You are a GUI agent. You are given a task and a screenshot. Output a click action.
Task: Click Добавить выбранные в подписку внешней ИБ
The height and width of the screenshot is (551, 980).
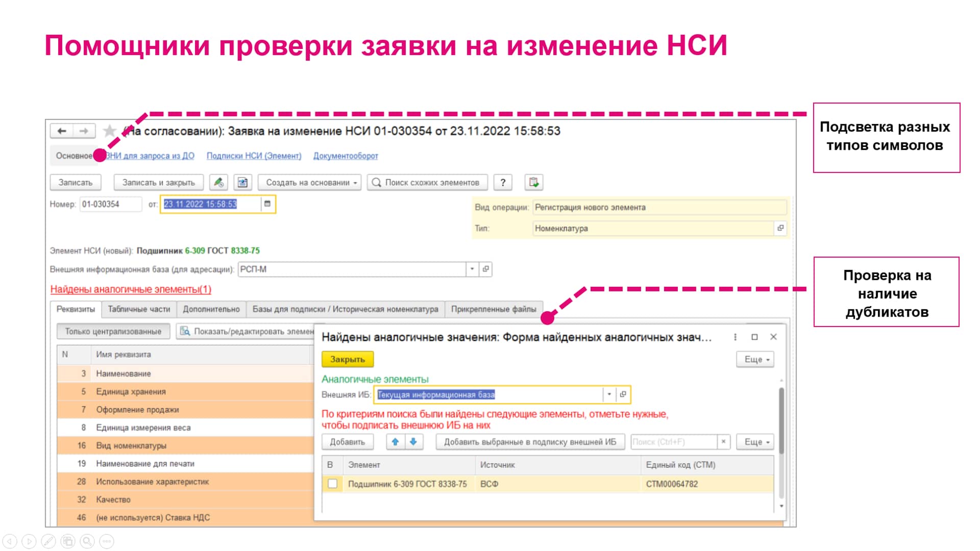click(x=530, y=442)
